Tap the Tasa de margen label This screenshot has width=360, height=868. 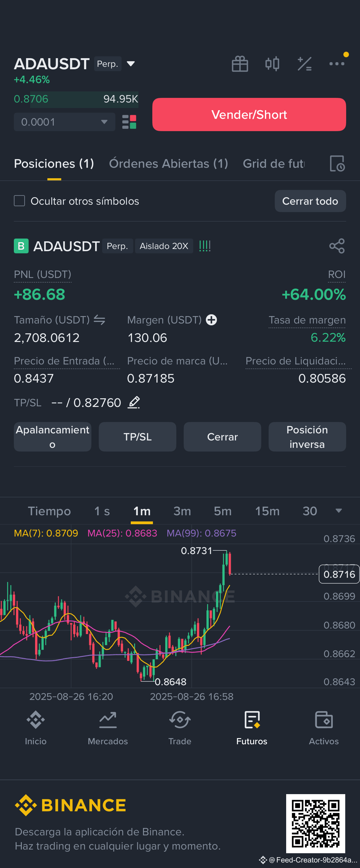(307, 320)
